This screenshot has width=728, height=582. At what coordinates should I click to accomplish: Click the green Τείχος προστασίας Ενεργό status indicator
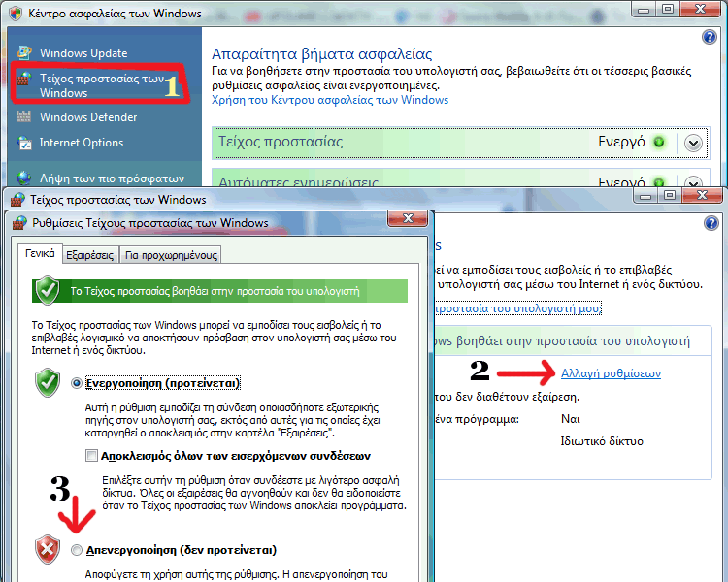click(658, 142)
